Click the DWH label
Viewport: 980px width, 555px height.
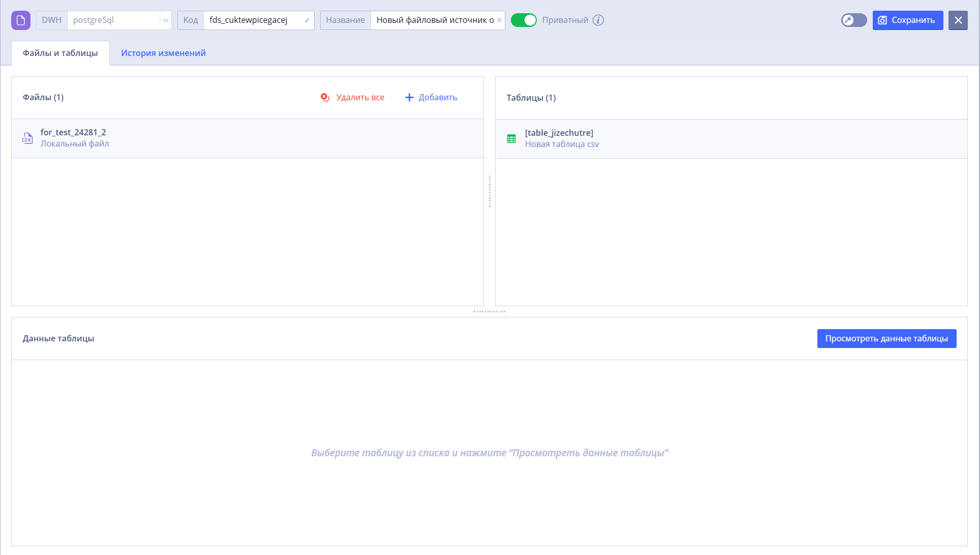point(52,20)
